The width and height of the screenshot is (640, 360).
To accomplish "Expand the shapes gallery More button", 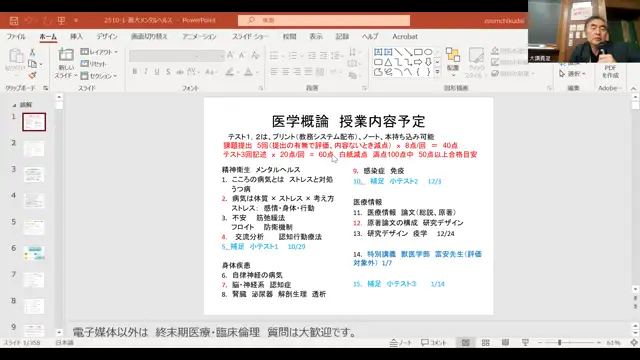I will click(438, 72).
